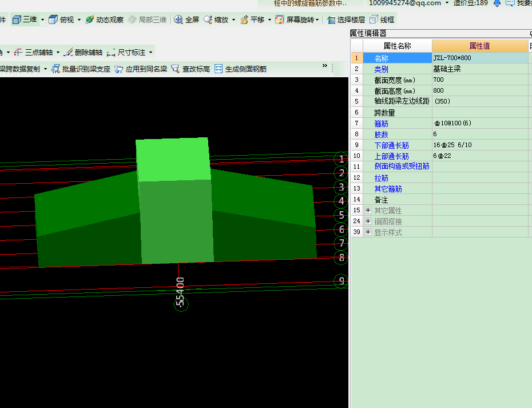This screenshot has width=532, height=408.
Task: Expand 其它属性 row in property editor
Action: click(x=368, y=211)
